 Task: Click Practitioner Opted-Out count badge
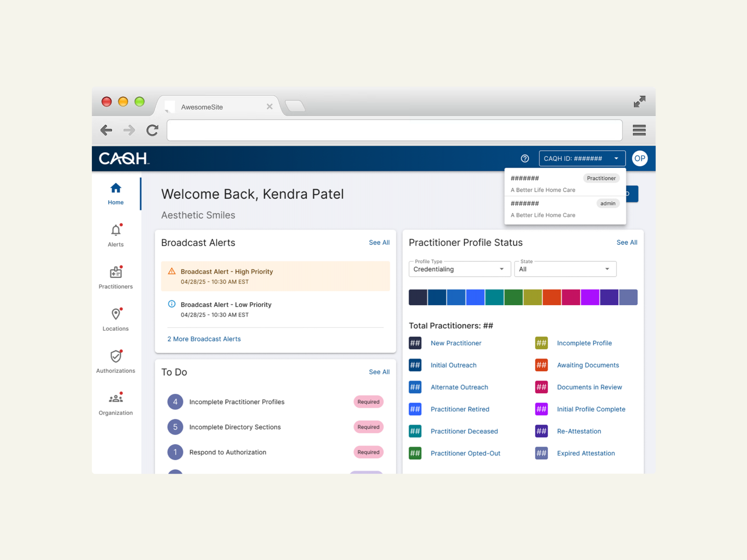point(415,453)
